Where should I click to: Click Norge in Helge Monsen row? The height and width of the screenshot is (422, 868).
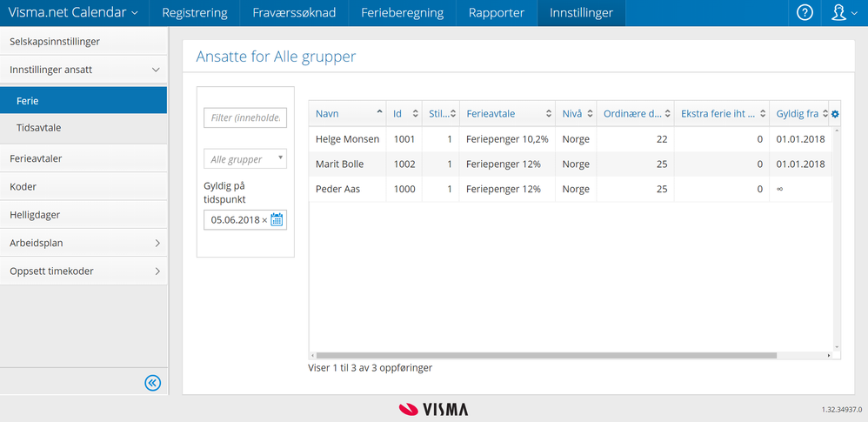(576, 139)
